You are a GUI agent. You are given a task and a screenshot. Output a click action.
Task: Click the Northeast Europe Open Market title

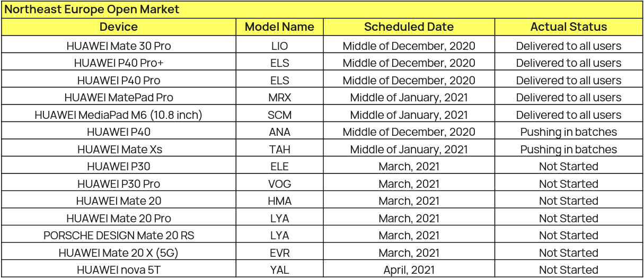coord(92,10)
